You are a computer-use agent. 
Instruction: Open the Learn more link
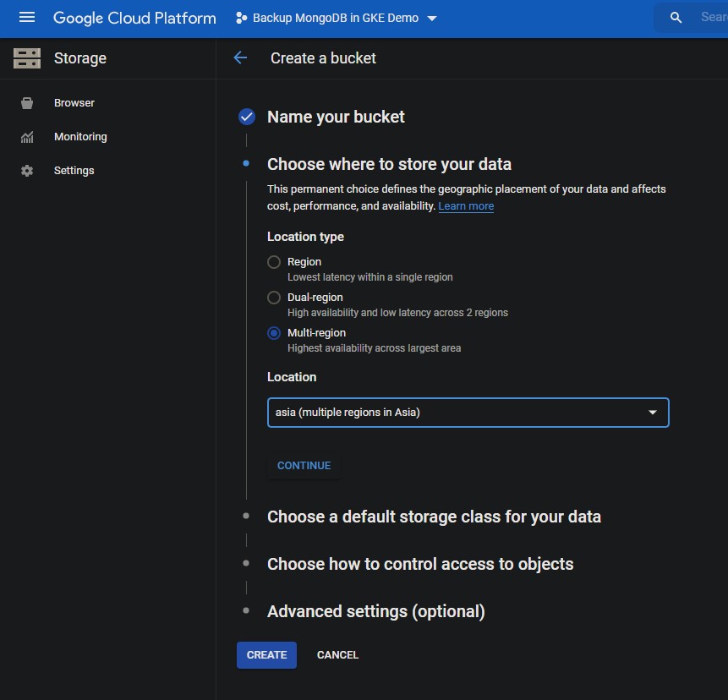click(466, 206)
